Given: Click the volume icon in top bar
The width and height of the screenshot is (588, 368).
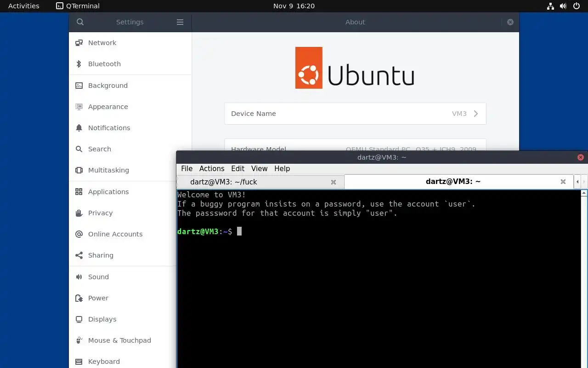Looking at the screenshot, I should pos(563,6).
